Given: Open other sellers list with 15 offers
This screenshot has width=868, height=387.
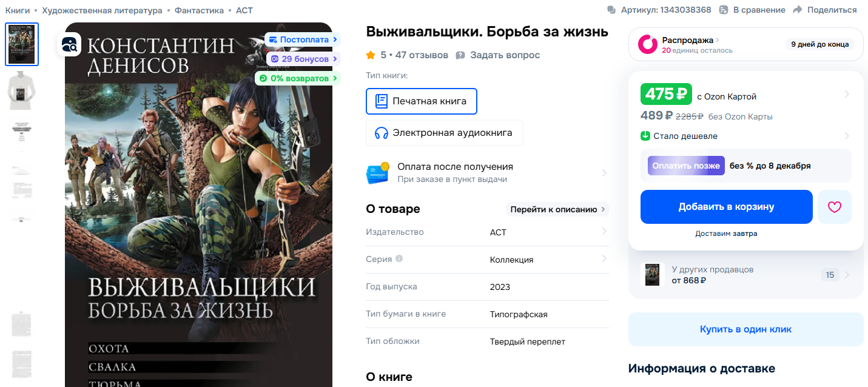Looking at the screenshot, I should click(746, 275).
